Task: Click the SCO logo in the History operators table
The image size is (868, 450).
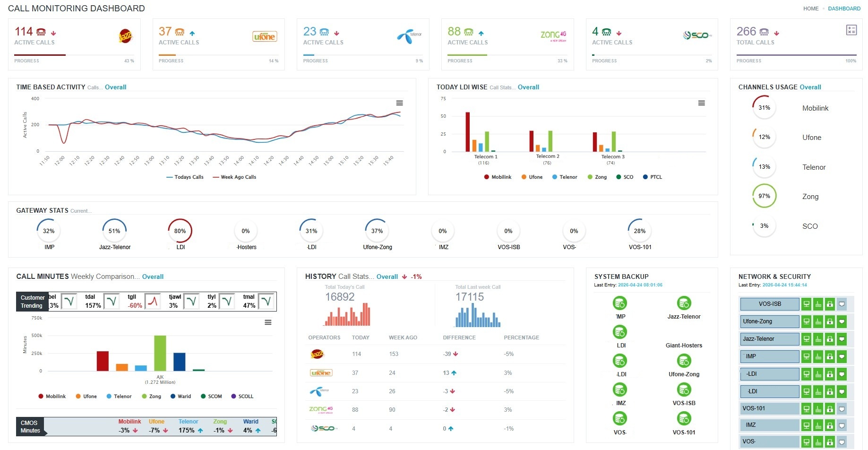Action: [324, 428]
